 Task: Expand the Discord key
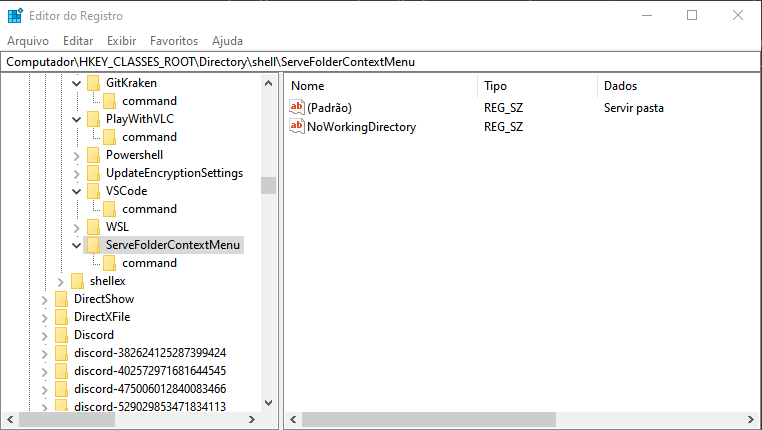click(44, 335)
